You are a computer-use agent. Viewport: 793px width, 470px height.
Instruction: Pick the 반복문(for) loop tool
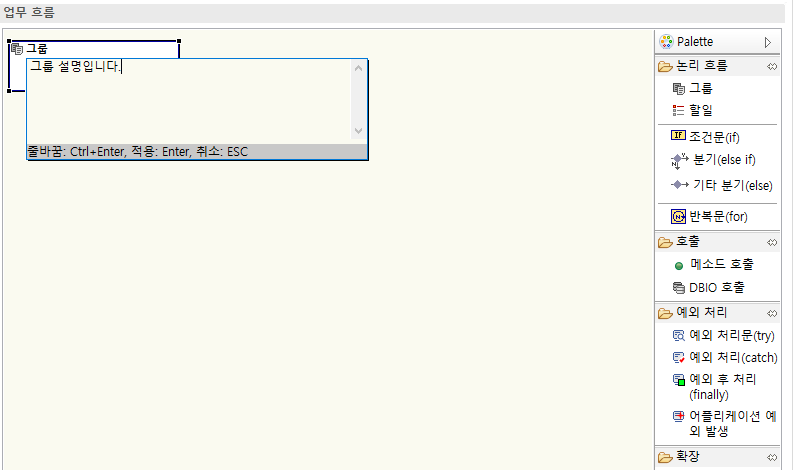[x=718, y=216]
